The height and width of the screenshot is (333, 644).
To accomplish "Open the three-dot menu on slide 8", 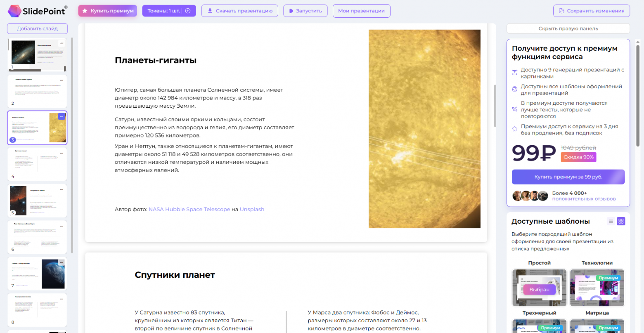I will 62,299.
